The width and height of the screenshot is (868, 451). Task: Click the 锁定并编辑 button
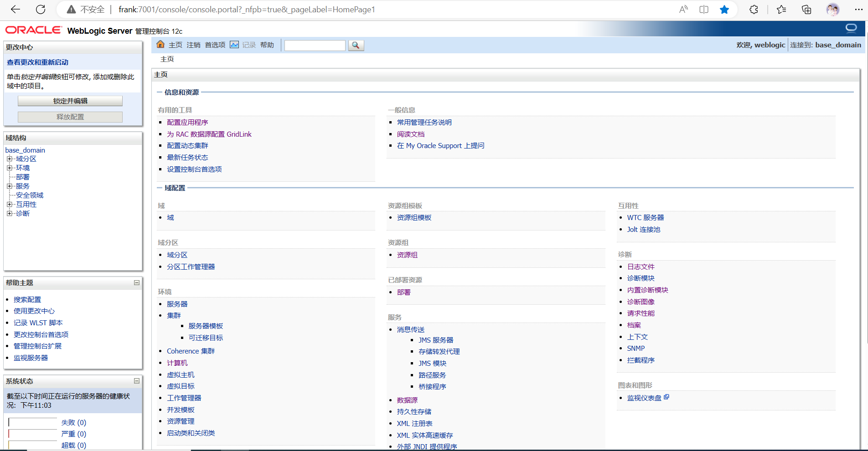[x=70, y=101]
